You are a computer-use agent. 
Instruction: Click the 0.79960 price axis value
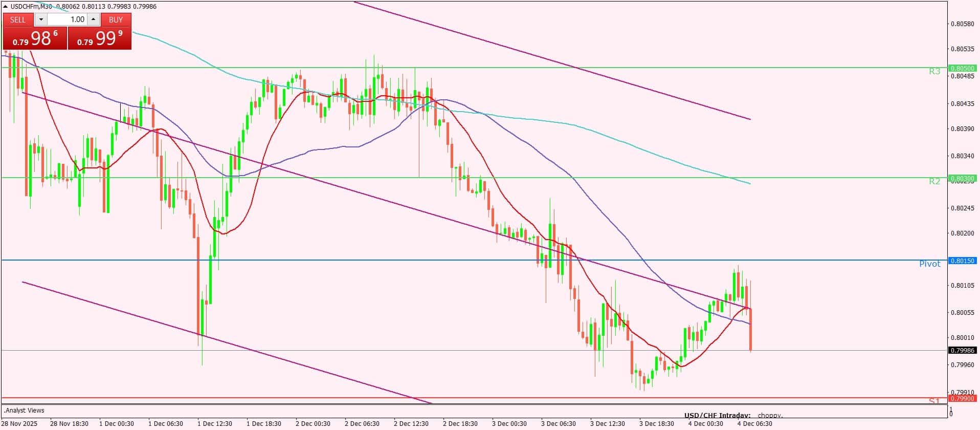coord(962,365)
